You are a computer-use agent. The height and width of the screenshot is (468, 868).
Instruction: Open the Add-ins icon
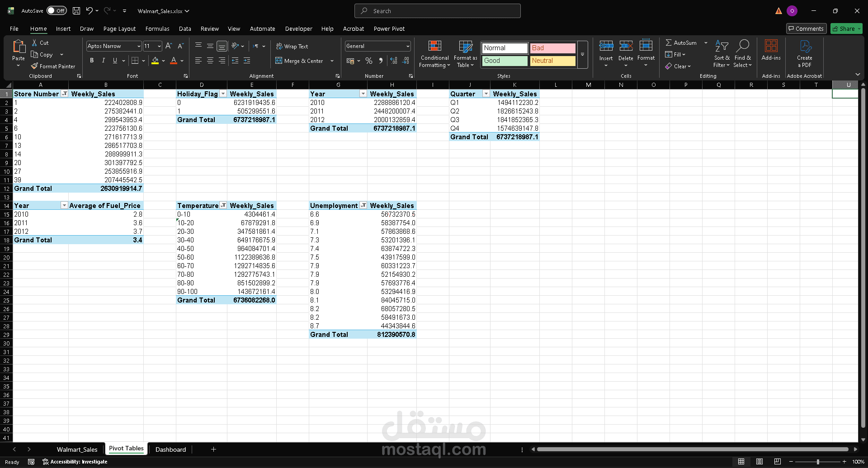[771, 46]
